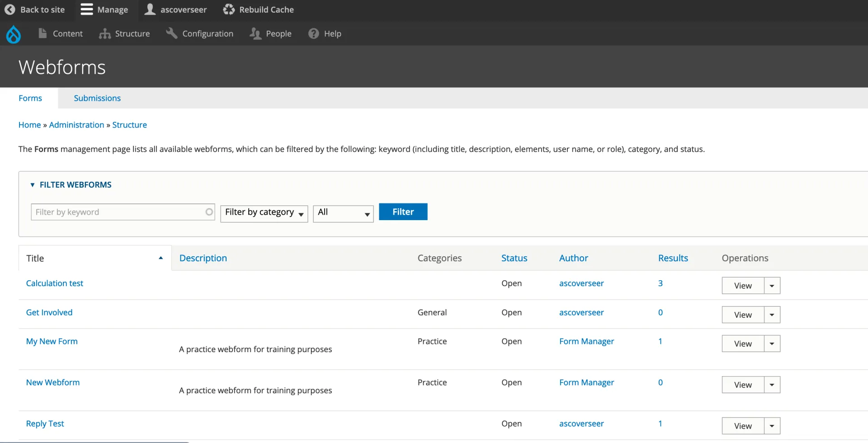Go to the Administration breadcrumb link
Screen dimensions: 868x443
tap(76, 125)
